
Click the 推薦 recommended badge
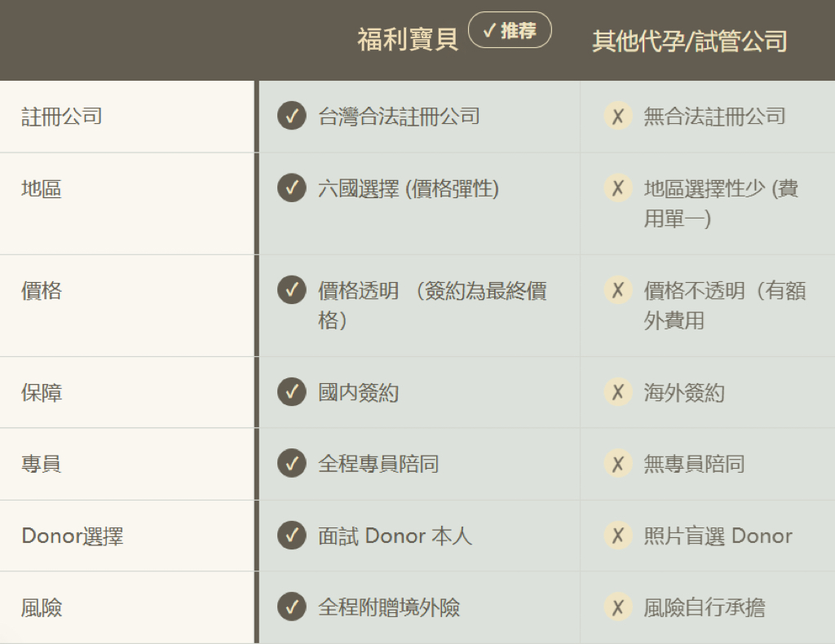coord(510,31)
